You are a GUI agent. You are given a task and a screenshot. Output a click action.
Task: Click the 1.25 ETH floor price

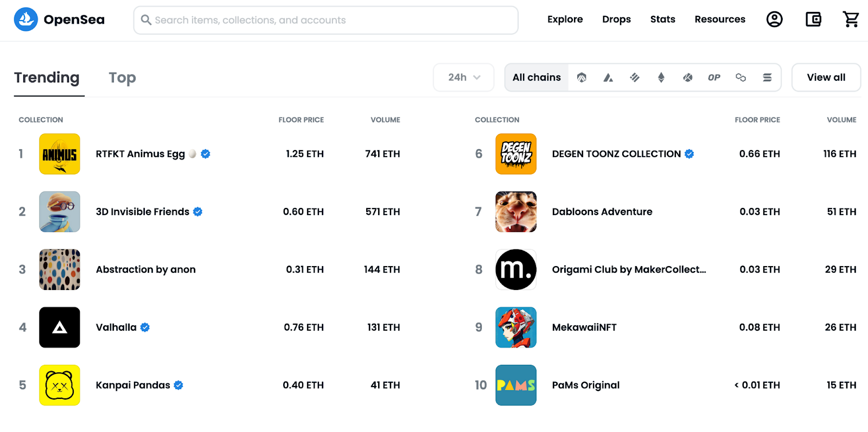click(304, 154)
